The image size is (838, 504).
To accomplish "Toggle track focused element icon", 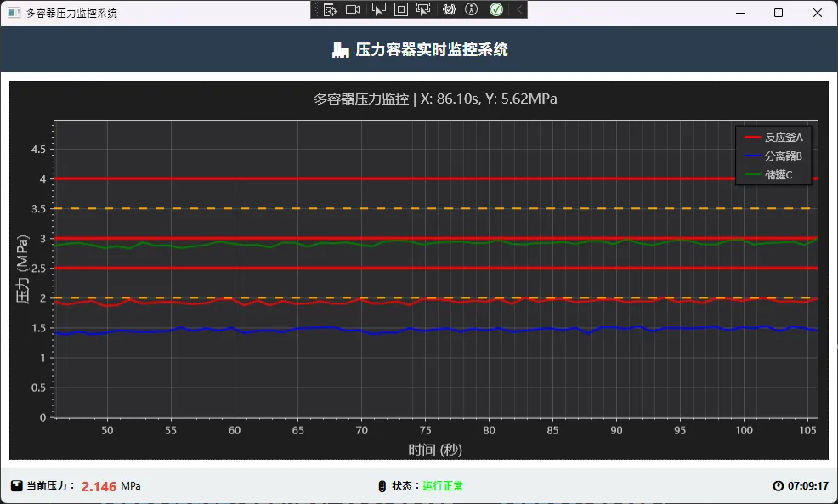I will [x=423, y=9].
